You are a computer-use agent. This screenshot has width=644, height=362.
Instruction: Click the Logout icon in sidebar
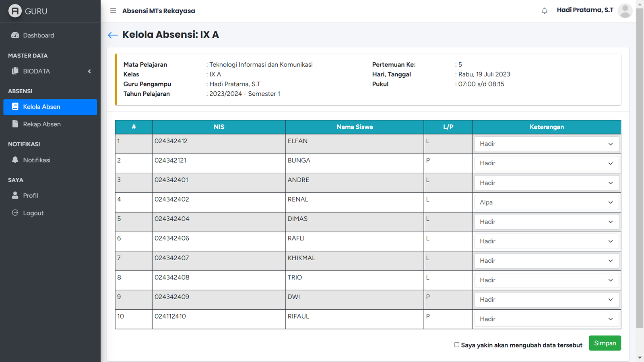coord(15,213)
